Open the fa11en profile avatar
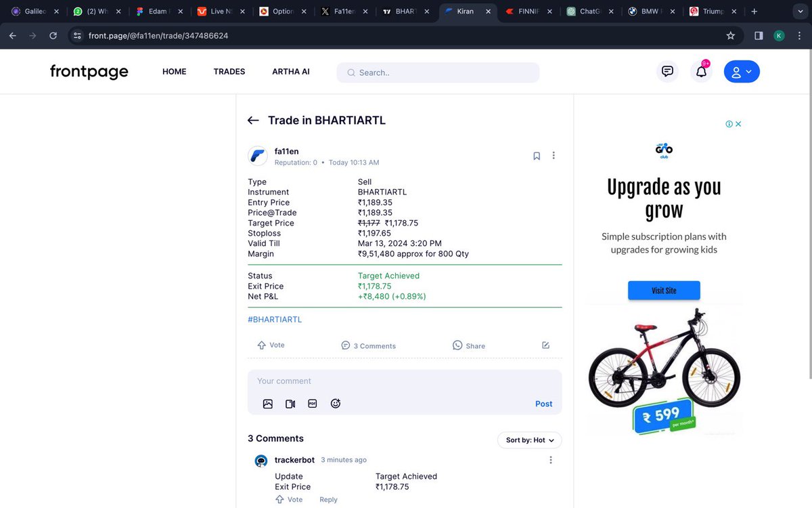Image resolution: width=812 pixels, height=508 pixels. 258,156
